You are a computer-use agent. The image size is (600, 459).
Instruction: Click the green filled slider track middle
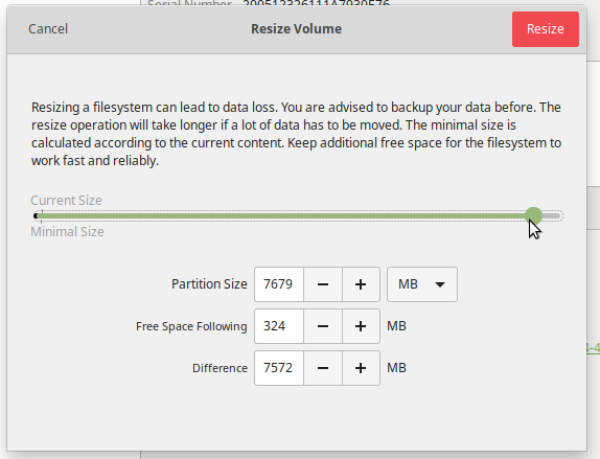tap(285, 215)
